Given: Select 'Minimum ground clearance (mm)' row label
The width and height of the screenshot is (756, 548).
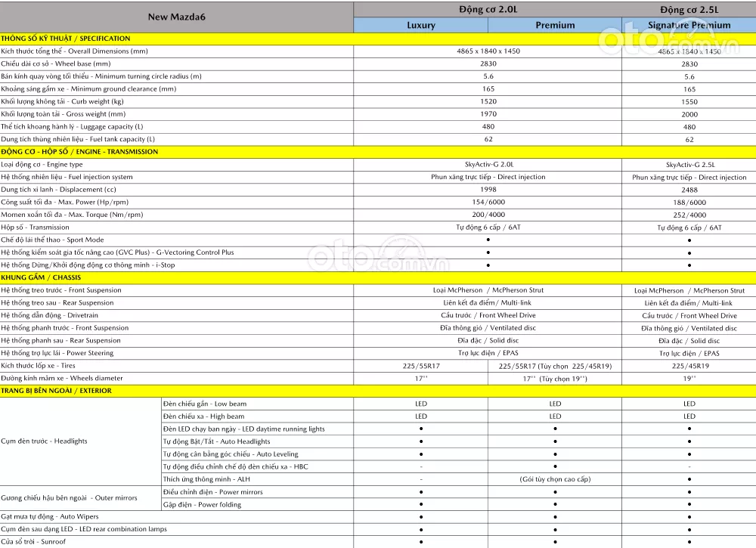Looking at the screenshot, I should click(x=88, y=88).
